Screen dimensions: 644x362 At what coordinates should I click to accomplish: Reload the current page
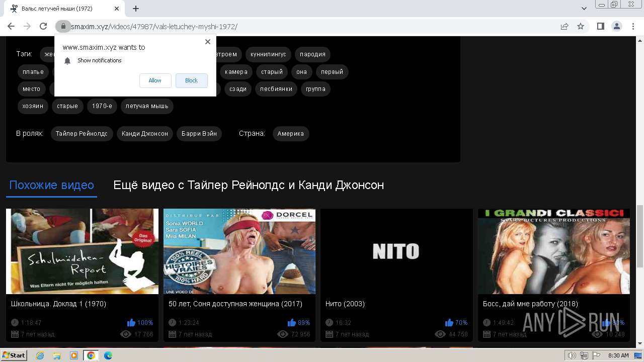pyautogui.click(x=43, y=26)
